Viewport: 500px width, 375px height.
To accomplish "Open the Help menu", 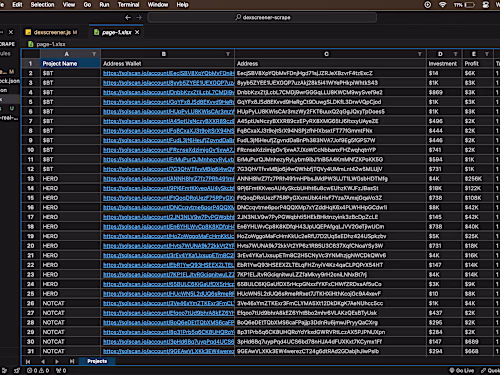I will coord(182,5).
